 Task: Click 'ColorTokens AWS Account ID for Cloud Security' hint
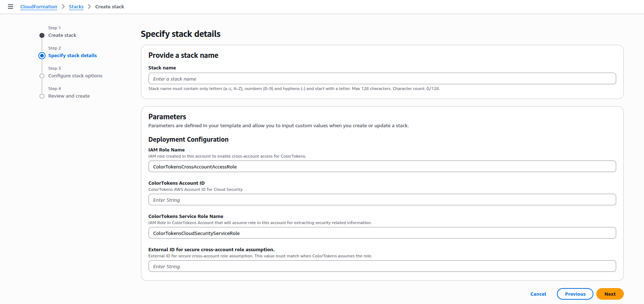click(x=196, y=189)
